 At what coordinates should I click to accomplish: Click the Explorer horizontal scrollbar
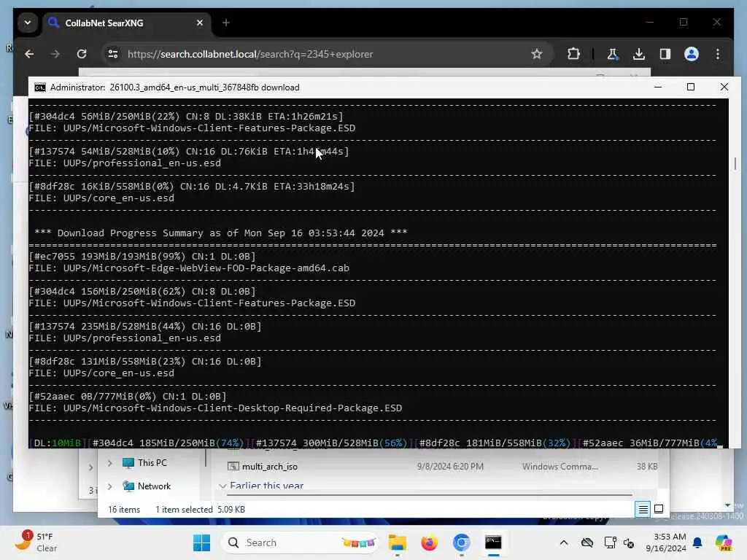429,495
